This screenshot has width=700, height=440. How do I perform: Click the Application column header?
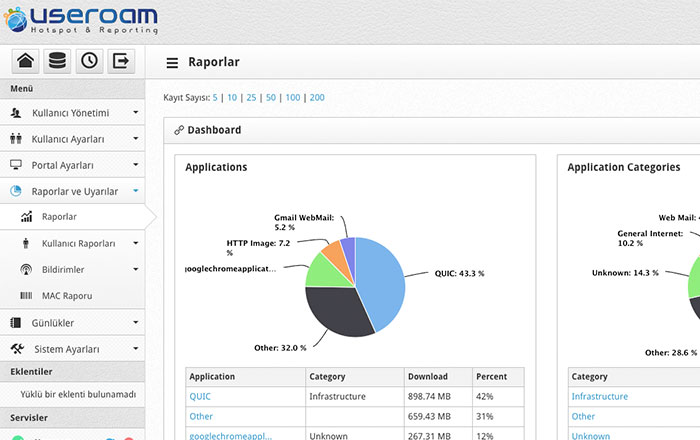(246, 377)
